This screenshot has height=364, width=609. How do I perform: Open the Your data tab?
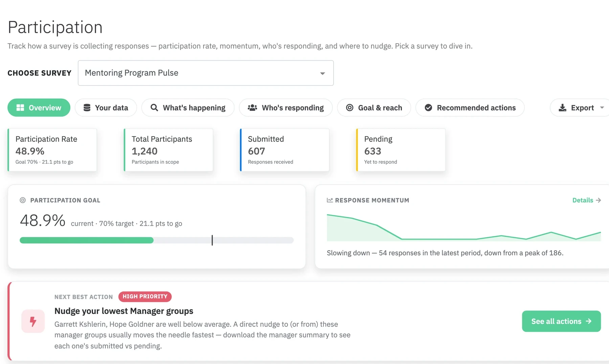106,107
